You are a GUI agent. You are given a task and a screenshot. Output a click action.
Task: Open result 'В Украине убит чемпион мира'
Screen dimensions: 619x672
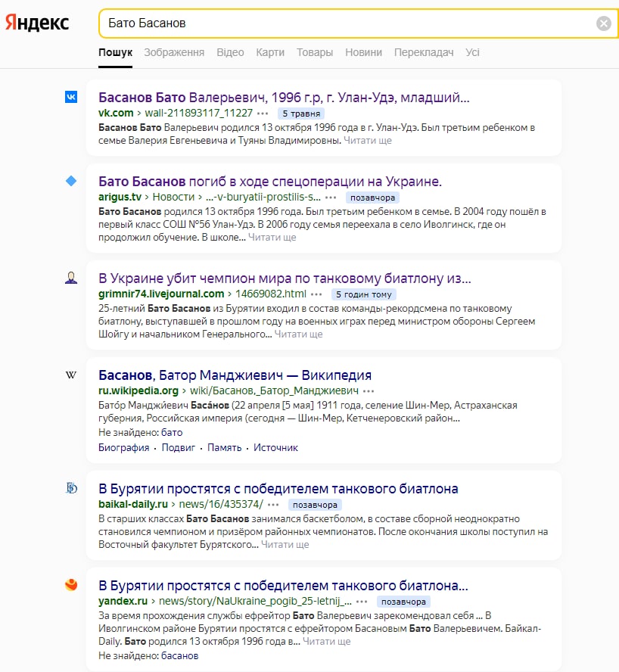tap(285, 278)
